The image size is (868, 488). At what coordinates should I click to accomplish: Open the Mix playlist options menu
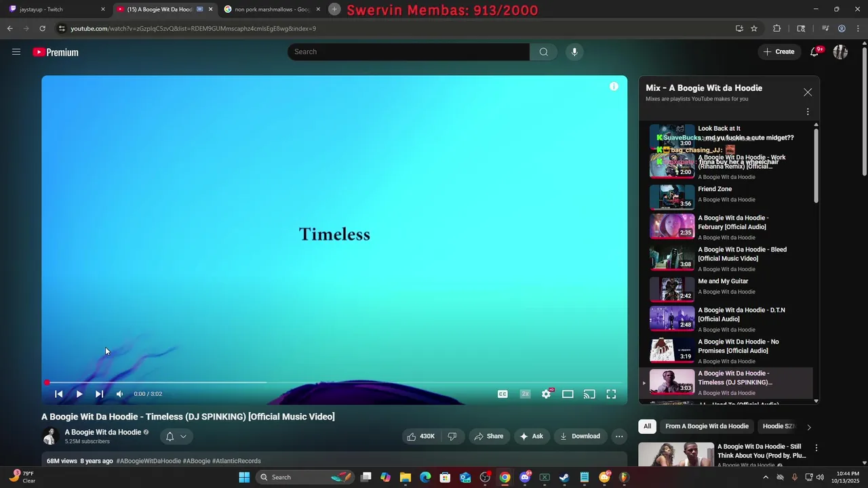pos(808,112)
